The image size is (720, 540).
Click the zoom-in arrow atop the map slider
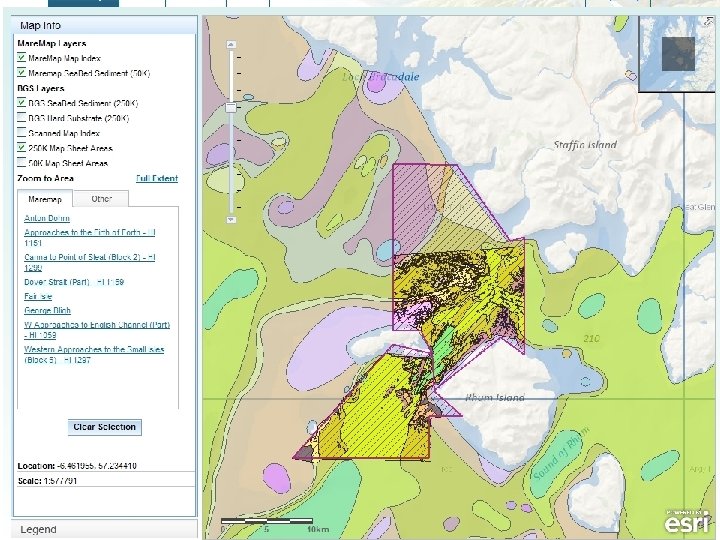coord(231,45)
